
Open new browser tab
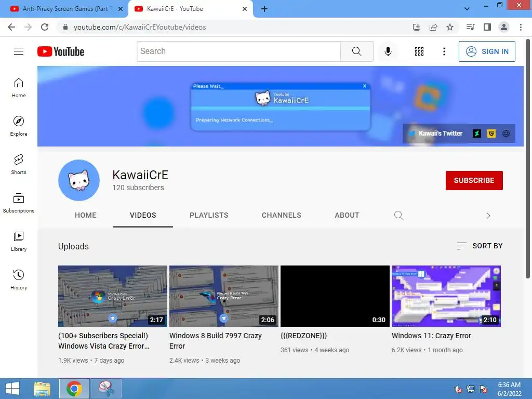point(264,9)
